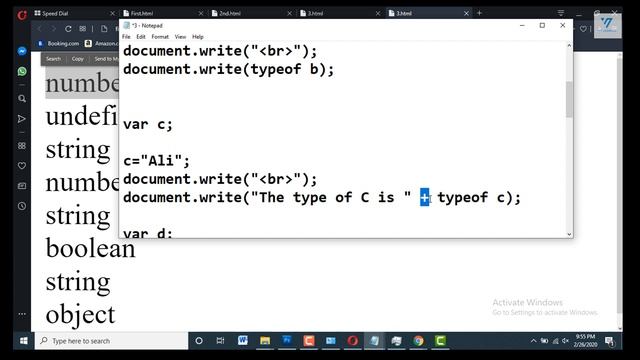Launch Microsoft Word from taskbar
This screenshot has width=640, height=360.
coord(243,340)
